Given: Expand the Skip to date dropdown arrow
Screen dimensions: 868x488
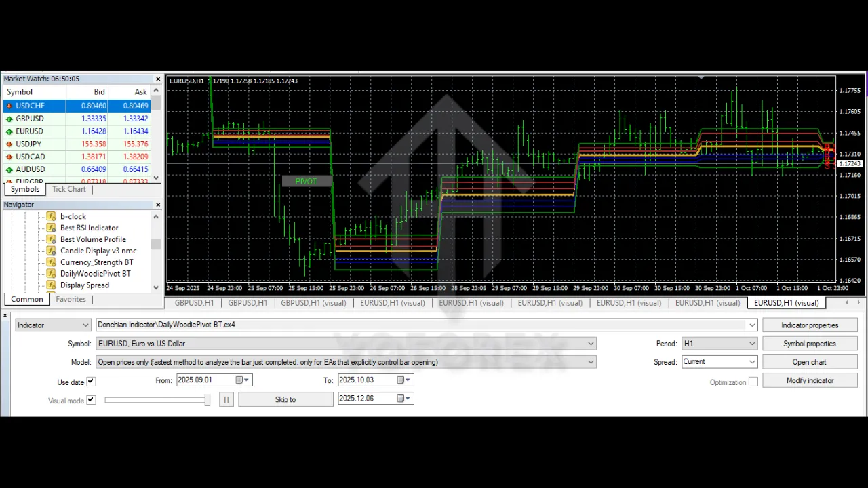Looking at the screenshot, I should [408, 399].
